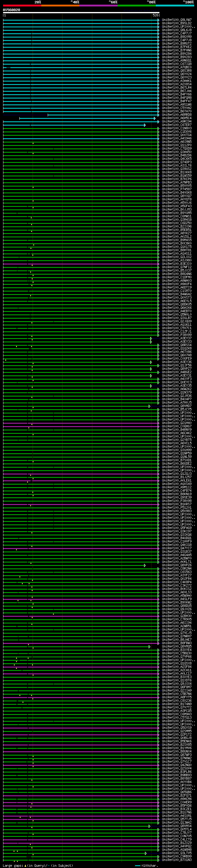Viewport: 197px width, 868px height.
Task: Click the shortened cyan bar of UniRef100_A8MRD8
Action: (x=103, y=115)
